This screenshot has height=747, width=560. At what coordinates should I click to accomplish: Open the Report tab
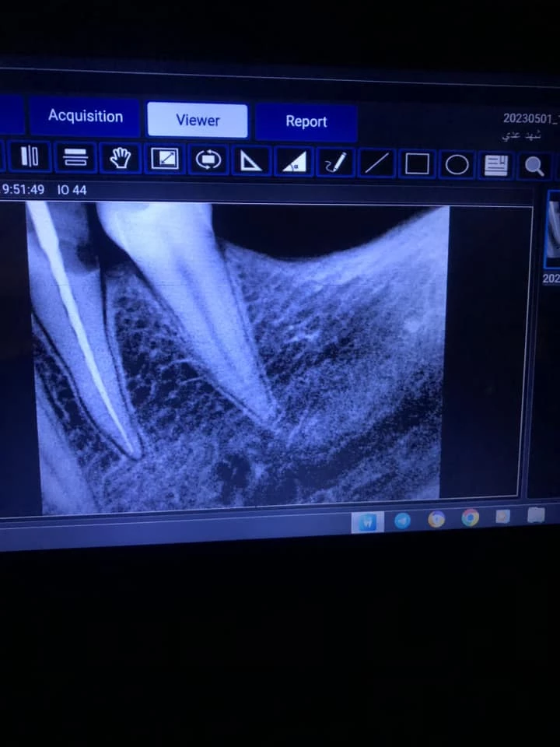tap(306, 122)
